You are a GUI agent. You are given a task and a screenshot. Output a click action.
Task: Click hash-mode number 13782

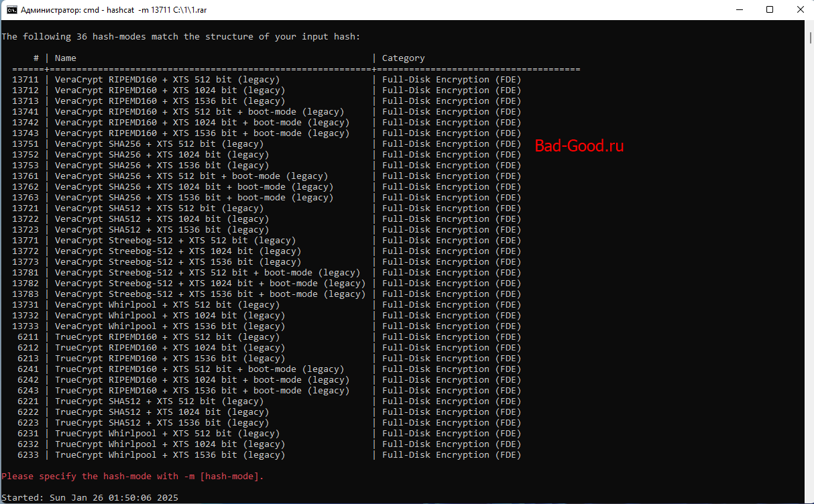[x=25, y=283]
